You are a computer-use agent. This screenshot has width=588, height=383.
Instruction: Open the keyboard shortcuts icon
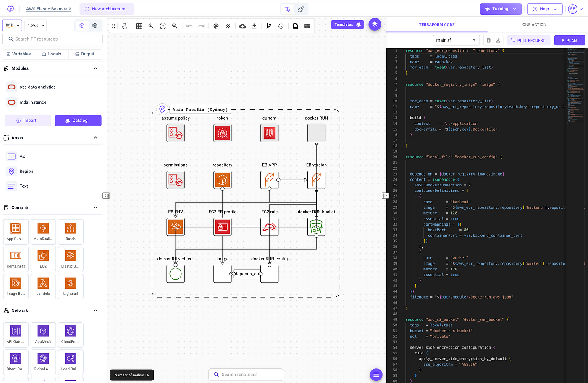307,26
